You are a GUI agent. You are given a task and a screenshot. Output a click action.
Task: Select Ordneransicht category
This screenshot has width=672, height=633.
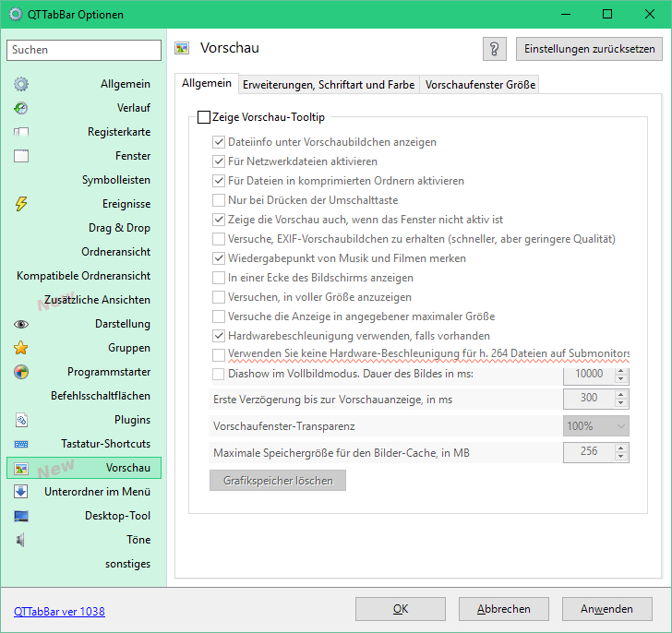(x=115, y=252)
